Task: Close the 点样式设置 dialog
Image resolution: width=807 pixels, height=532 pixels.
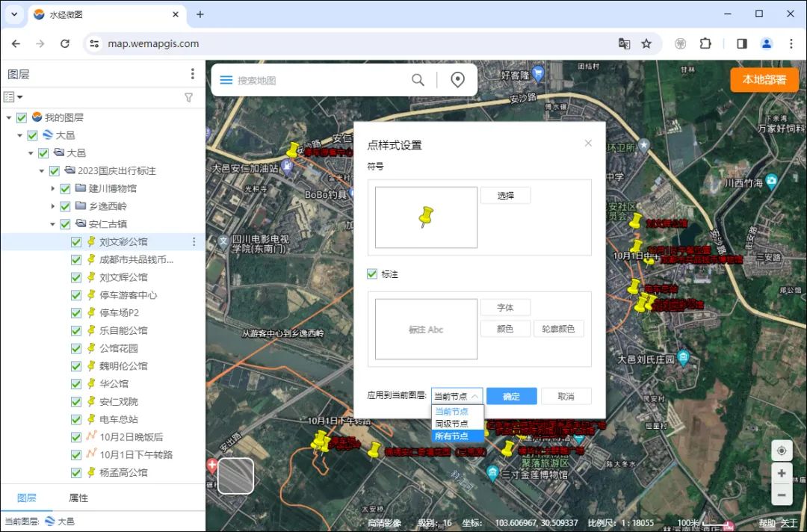Action: [588, 143]
